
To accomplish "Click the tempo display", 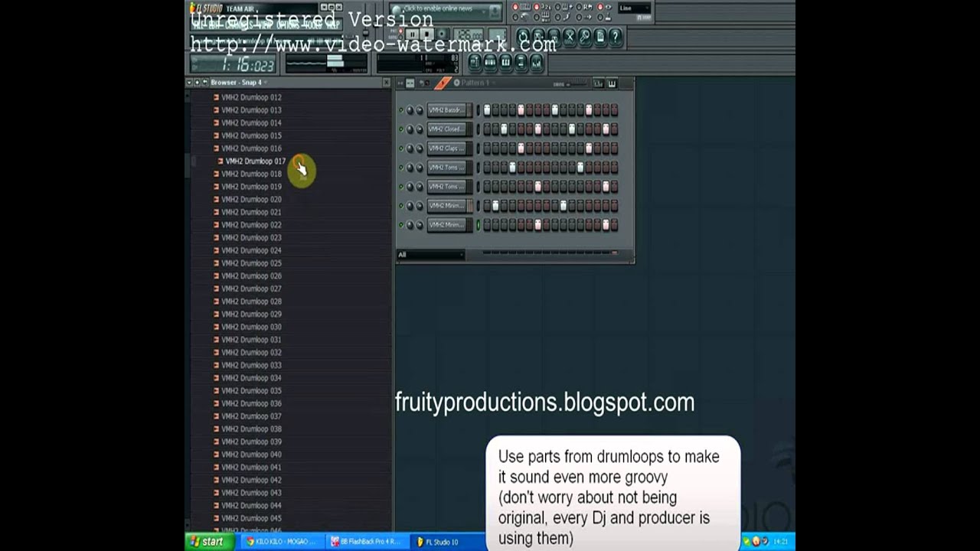I will tap(469, 34).
